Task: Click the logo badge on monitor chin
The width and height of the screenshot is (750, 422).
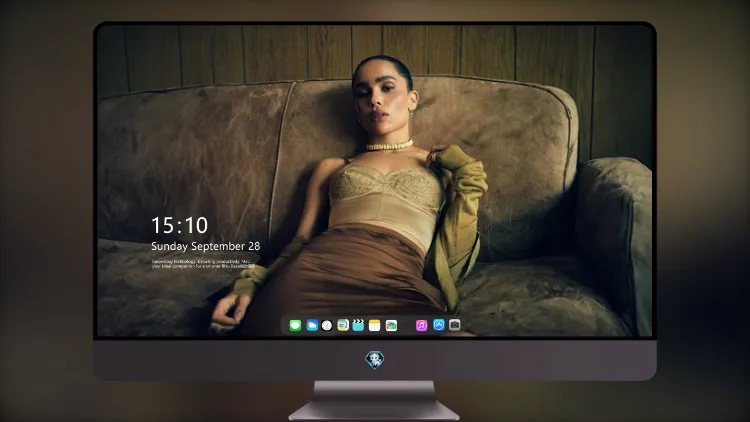Action: (375, 360)
